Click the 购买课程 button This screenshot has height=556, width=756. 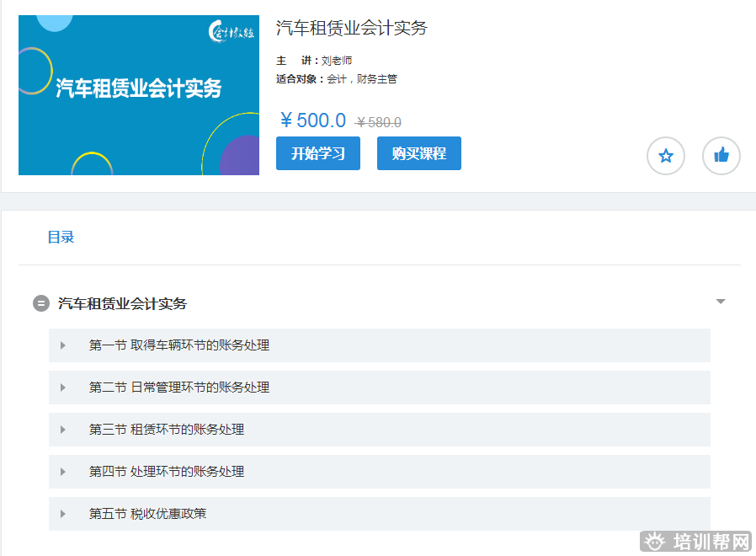pos(418,153)
